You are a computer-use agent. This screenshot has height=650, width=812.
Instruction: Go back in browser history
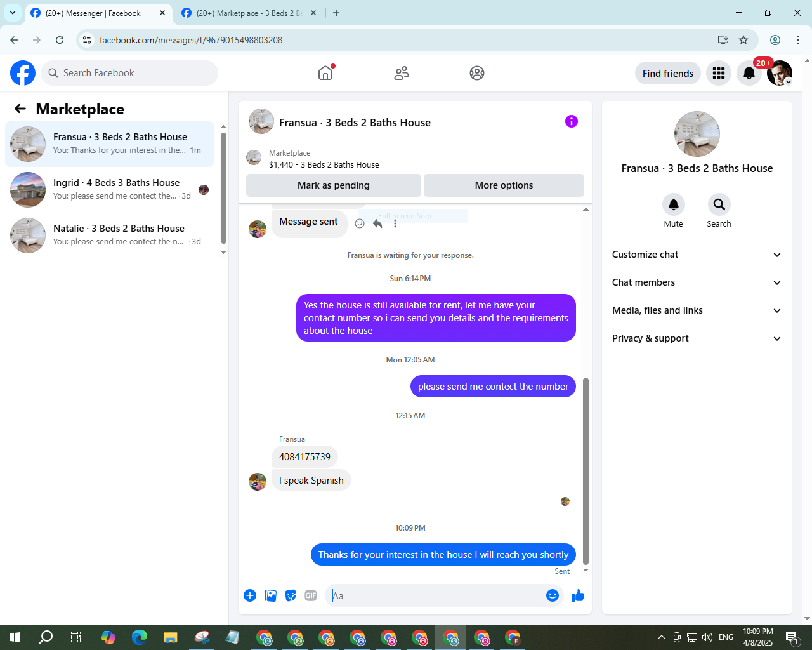[x=14, y=40]
